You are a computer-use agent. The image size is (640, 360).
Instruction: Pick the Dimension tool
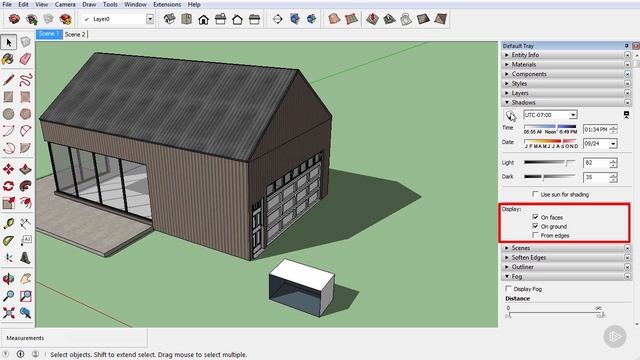coord(25,223)
